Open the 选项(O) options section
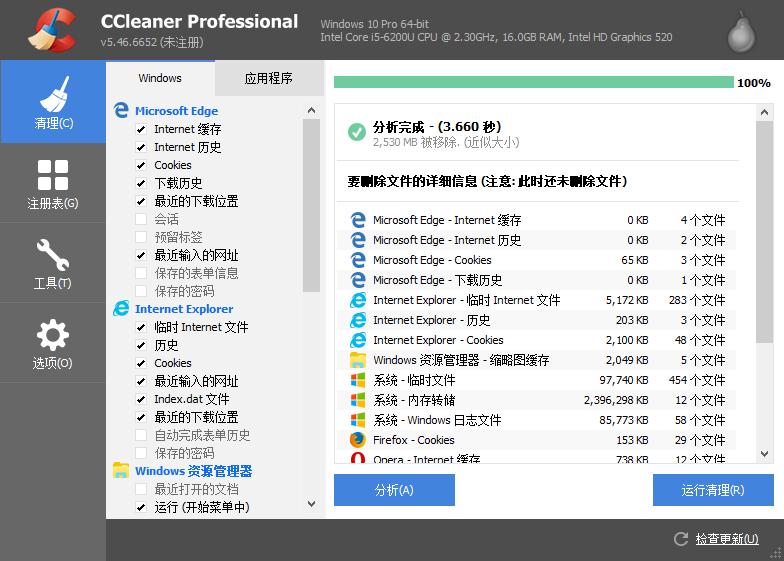 click(x=53, y=343)
